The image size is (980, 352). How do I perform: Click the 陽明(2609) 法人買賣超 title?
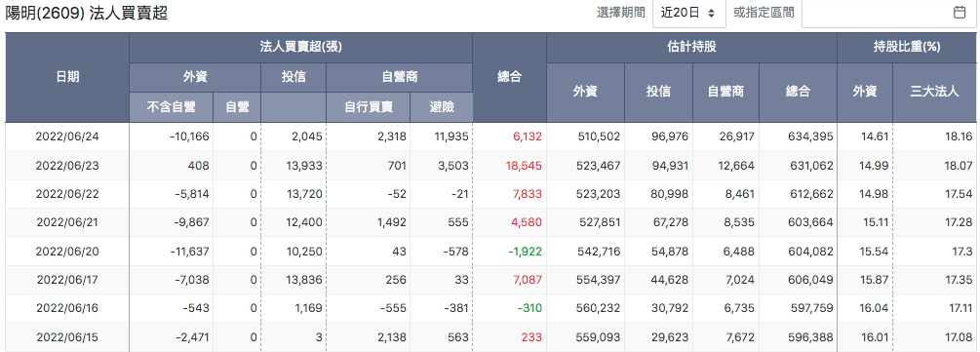click(87, 13)
